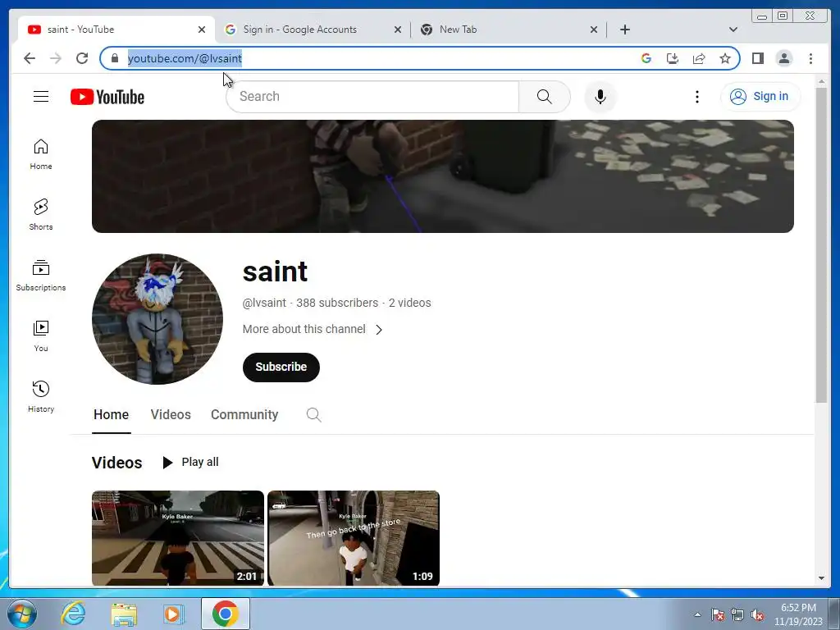Reload the YouTube page
840x630 pixels.
(x=82, y=58)
